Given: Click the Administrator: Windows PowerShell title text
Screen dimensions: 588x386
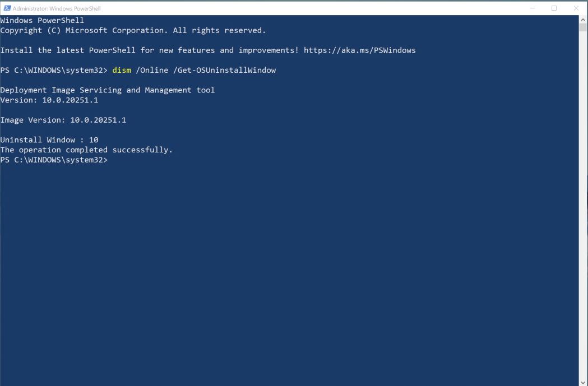Looking at the screenshot, I should coord(57,8).
